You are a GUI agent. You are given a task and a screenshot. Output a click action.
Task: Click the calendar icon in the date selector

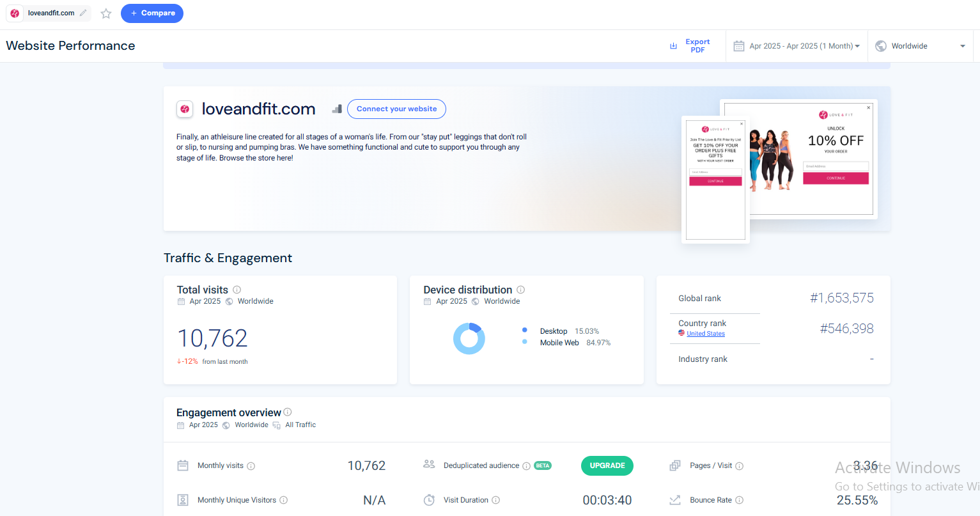739,46
